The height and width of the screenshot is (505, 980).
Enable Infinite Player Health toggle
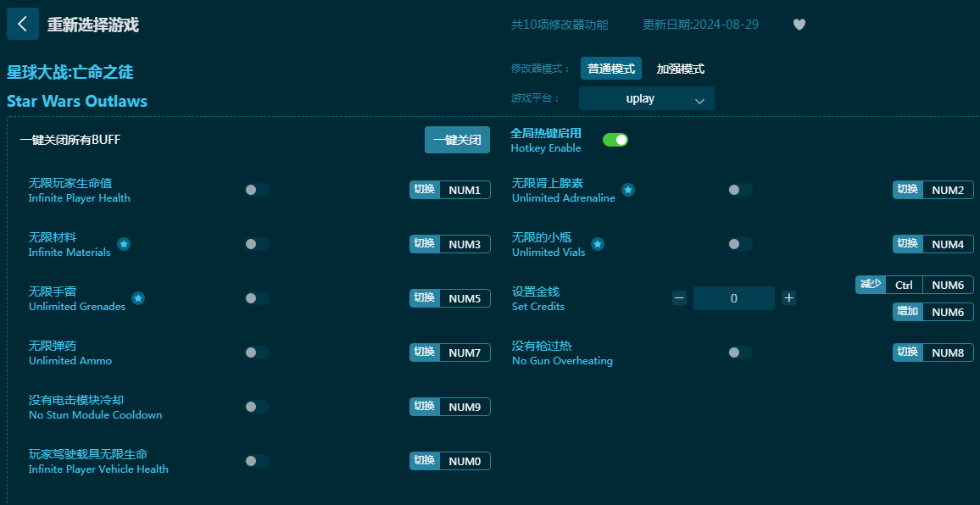[256, 190]
